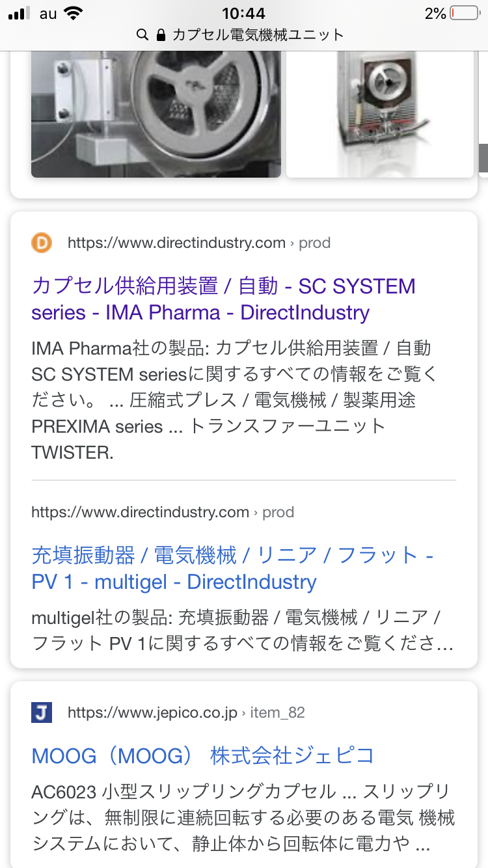Open the カプセル供給用装置 SC SYSTEM series result
488x868 pixels.
coord(223,299)
